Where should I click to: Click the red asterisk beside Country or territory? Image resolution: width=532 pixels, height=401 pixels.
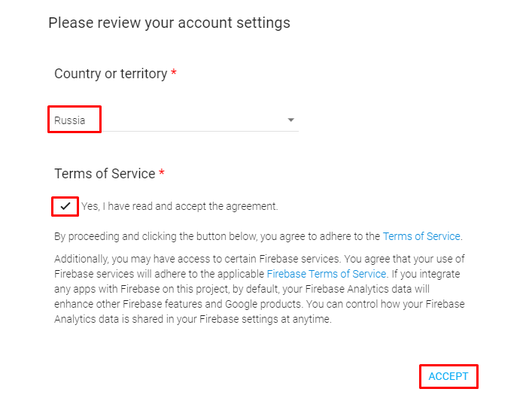coord(174,72)
